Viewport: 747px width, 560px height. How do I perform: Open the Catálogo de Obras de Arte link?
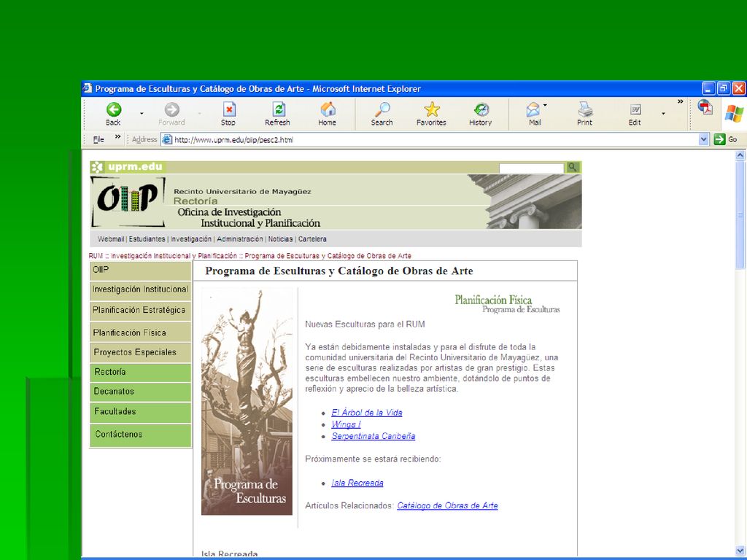447,506
